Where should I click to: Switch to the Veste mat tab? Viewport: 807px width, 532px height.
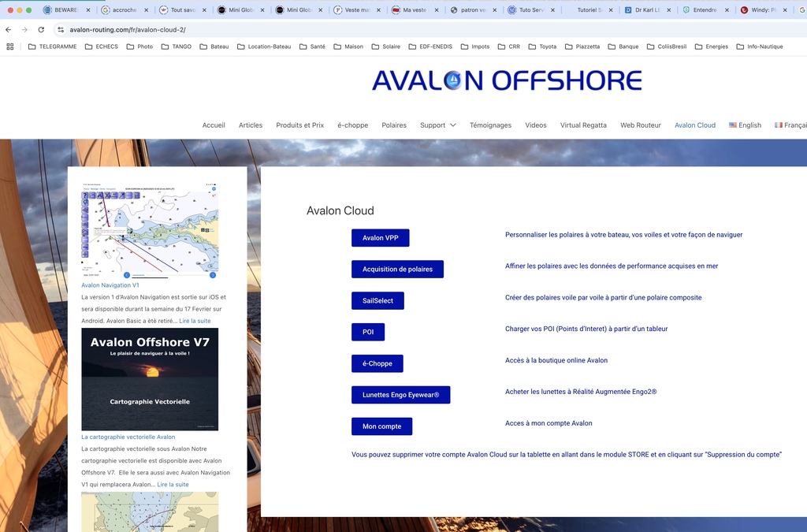[x=357, y=9]
